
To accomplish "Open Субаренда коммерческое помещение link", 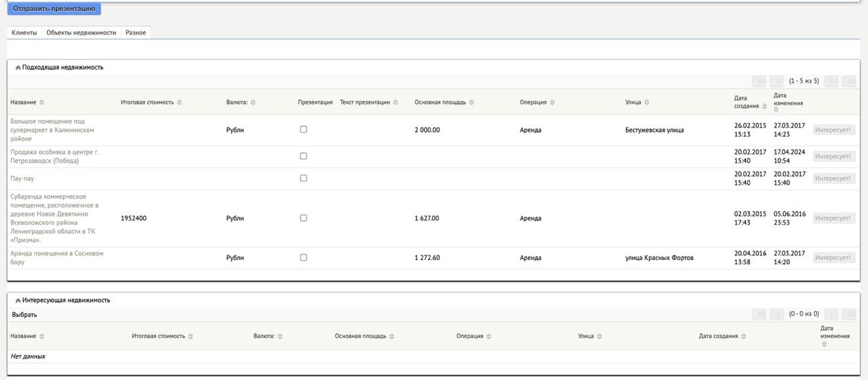I will tap(54, 218).
